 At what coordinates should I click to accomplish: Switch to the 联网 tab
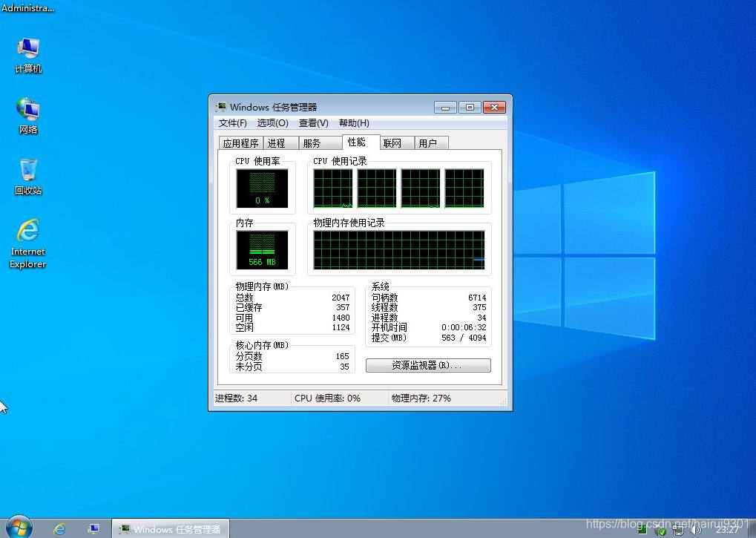tap(397, 143)
